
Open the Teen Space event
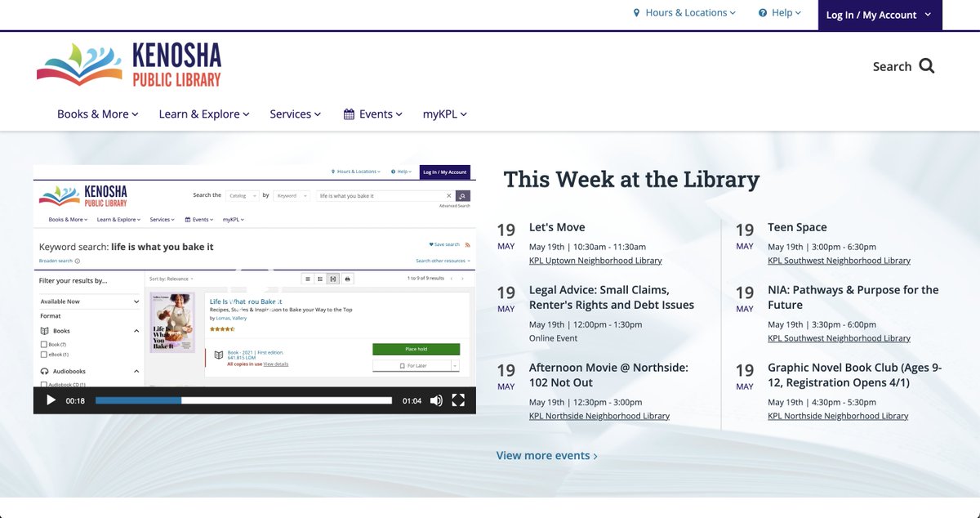pos(797,227)
